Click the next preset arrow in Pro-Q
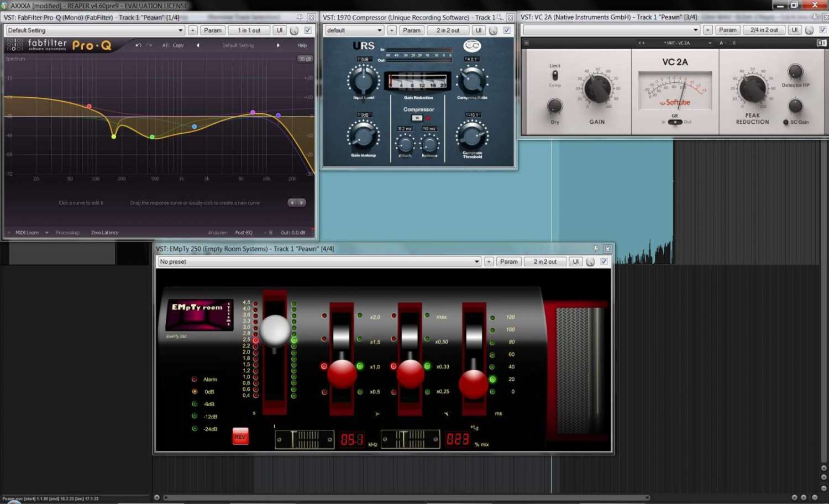This screenshot has height=504, width=829. pos(278,45)
